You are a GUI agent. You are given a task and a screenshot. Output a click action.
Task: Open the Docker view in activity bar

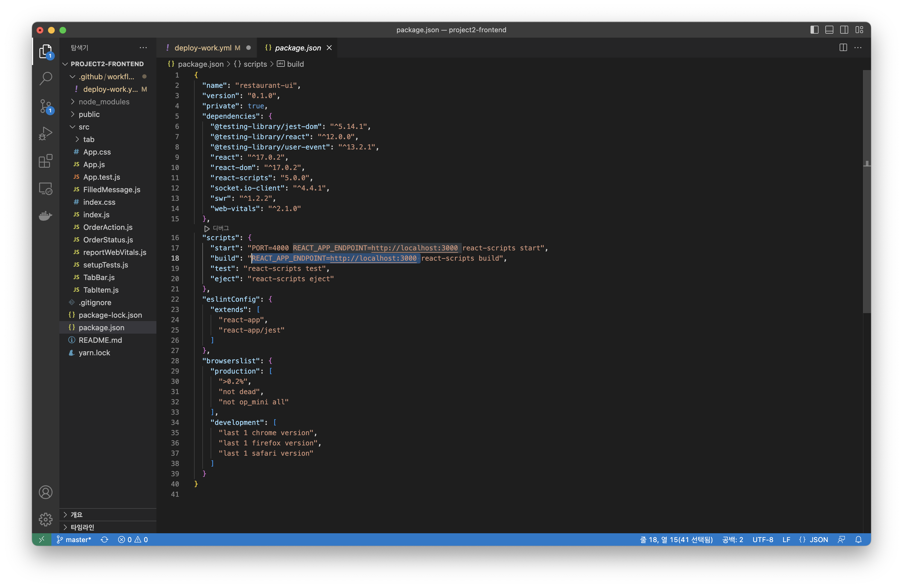coord(46,216)
